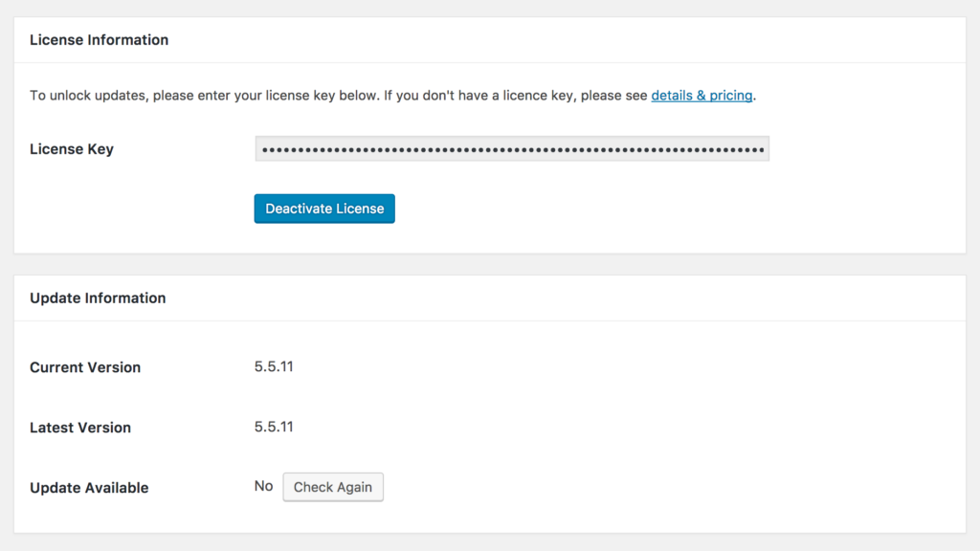This screenshot has height=551, width=980.
Task: Click the Current Version value 5.5.11
Action: tap(274, 366)
